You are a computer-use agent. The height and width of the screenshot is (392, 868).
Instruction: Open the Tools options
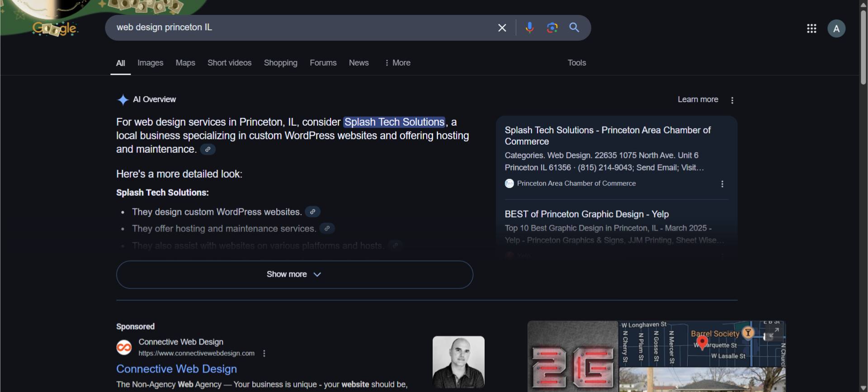(x=577, y=63)
